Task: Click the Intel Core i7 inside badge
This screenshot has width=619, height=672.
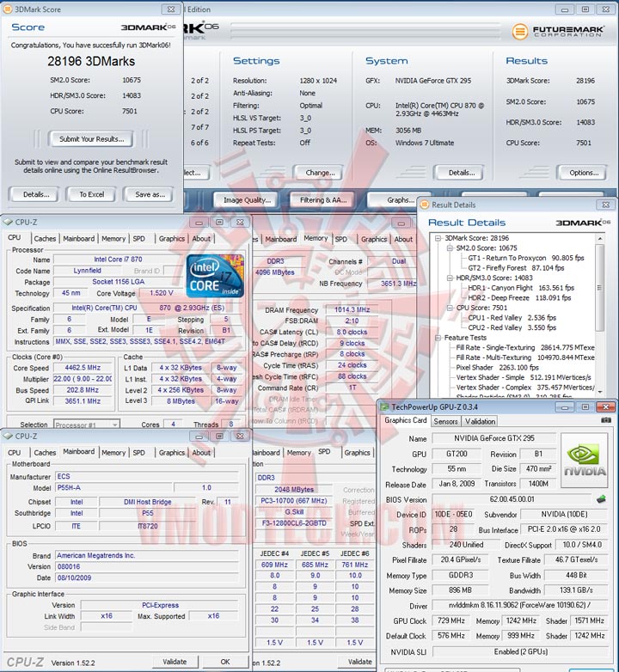Action: point(215,276)
